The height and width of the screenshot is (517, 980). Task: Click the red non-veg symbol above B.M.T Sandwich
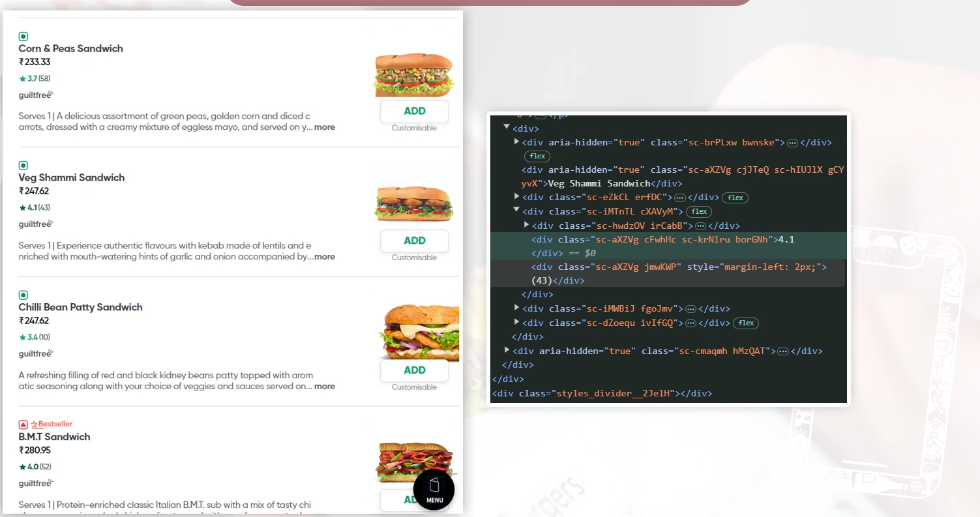pyautogui.click(x=23, y=424)
